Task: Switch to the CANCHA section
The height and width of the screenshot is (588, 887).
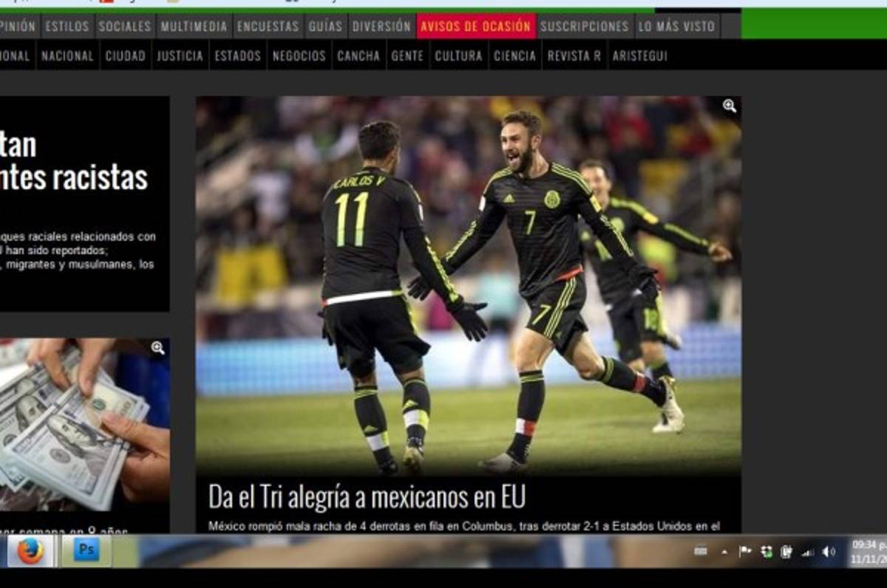Action: tap(358, 55)
